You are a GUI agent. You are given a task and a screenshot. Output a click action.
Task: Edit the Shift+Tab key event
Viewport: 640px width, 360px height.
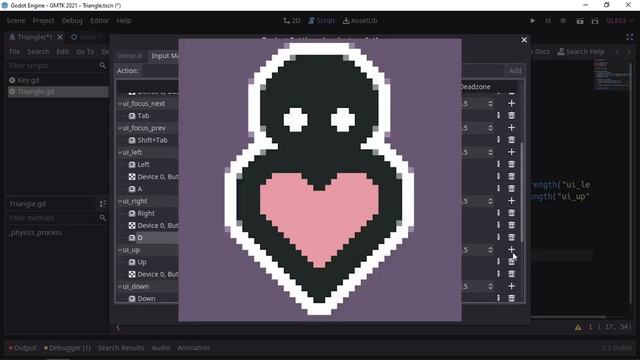click(x=498, y=140)
